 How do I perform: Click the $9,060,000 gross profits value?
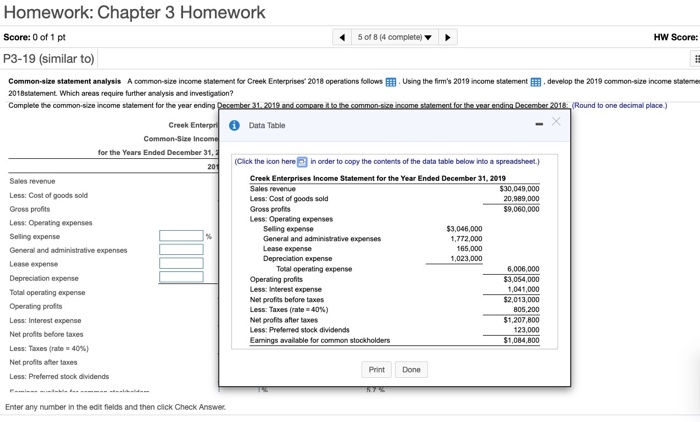point(521,209)
